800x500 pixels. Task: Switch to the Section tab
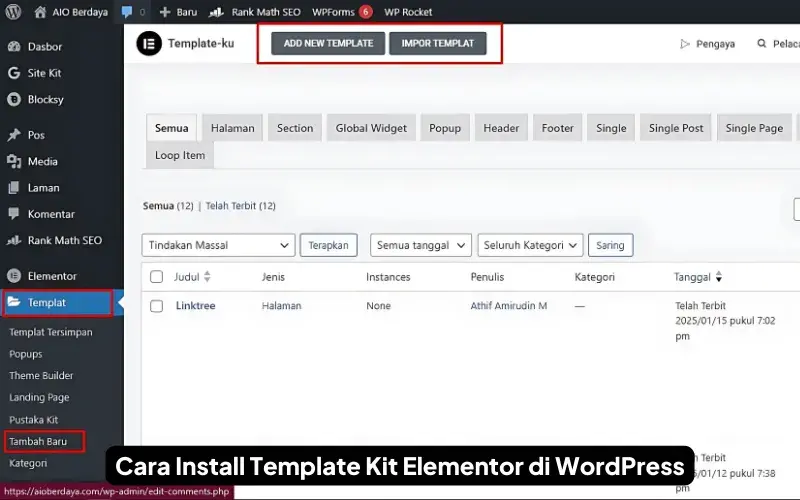tap(295, 128)
